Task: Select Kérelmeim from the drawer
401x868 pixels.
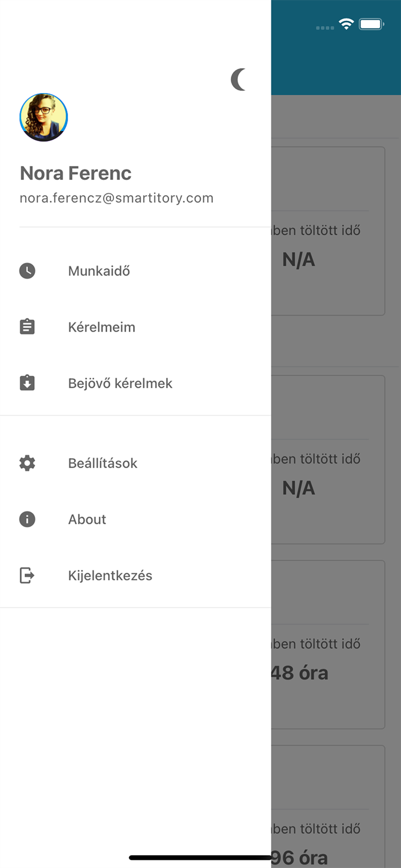Action: click(102, 327)
